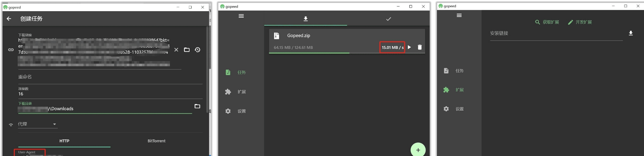The width and height of the screenshot is (644, 156).
Task: Click the 连接数 field showing 16
Action: click(108, 94)
